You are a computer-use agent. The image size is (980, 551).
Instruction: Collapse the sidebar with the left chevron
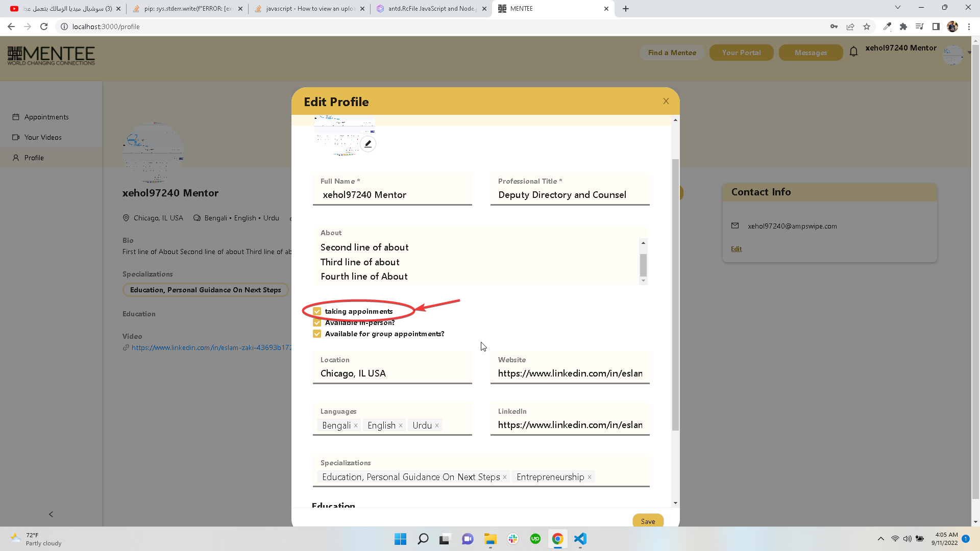click(x=51, y=514)
